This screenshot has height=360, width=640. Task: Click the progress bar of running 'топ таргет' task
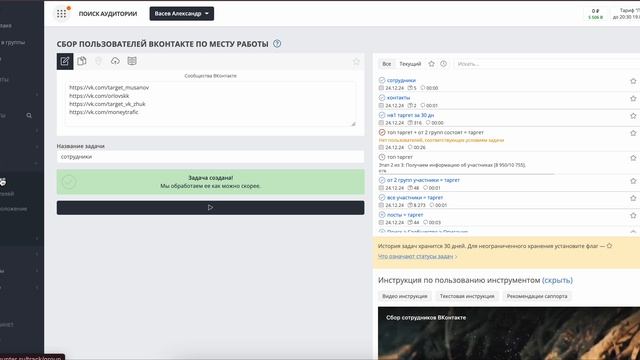coord(466,174)
